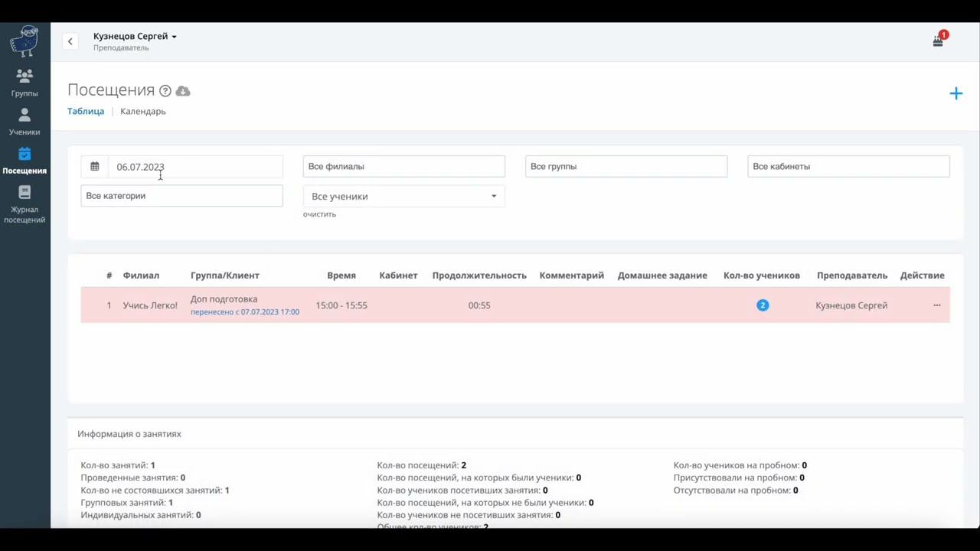Click the Преподаватель column header
Image resolution: width=980 pixels, height=551 pixels.
[x=852, y=275]
